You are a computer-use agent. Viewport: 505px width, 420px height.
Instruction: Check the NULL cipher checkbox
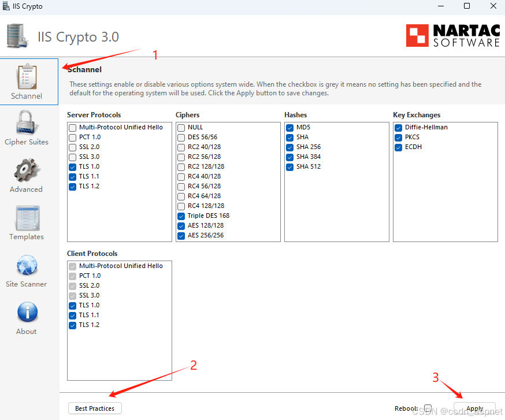(181, 128)
